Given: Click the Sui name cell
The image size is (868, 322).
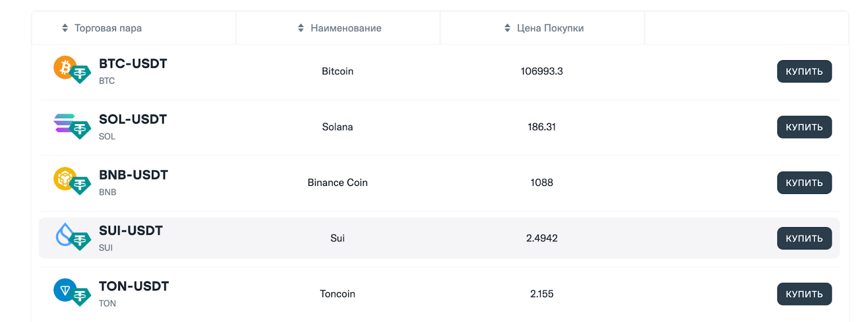Looking at the screenshot, I should (x=337, y=239).
